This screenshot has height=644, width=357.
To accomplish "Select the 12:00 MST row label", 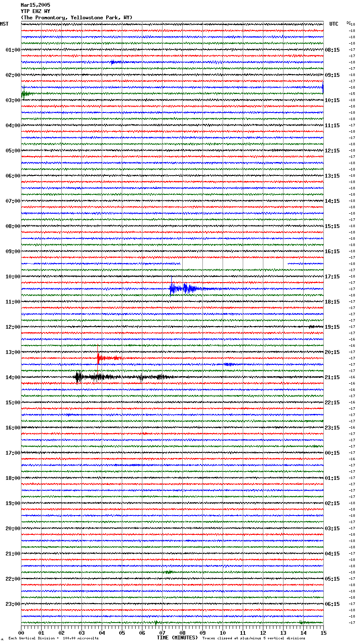I will tap(13, 327).
